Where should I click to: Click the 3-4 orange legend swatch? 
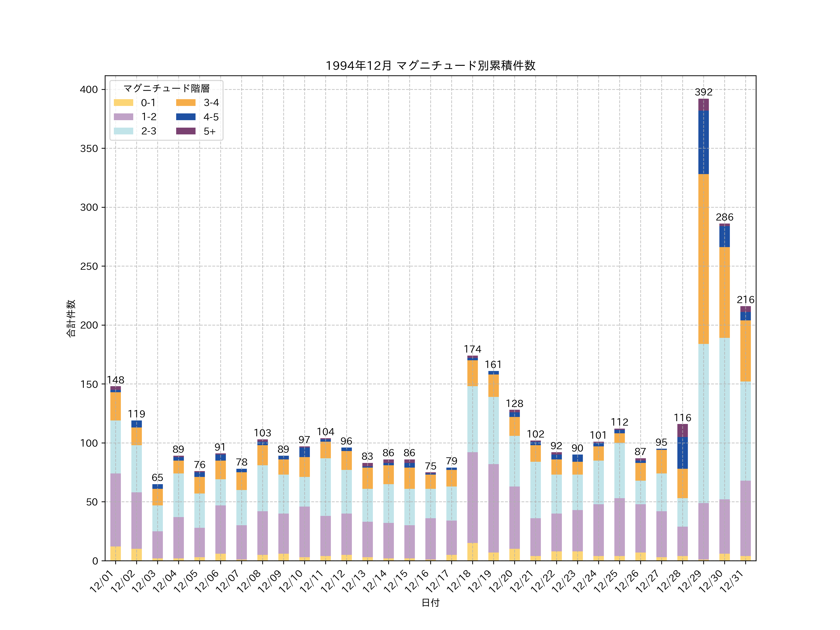click(x=186, y=102)
